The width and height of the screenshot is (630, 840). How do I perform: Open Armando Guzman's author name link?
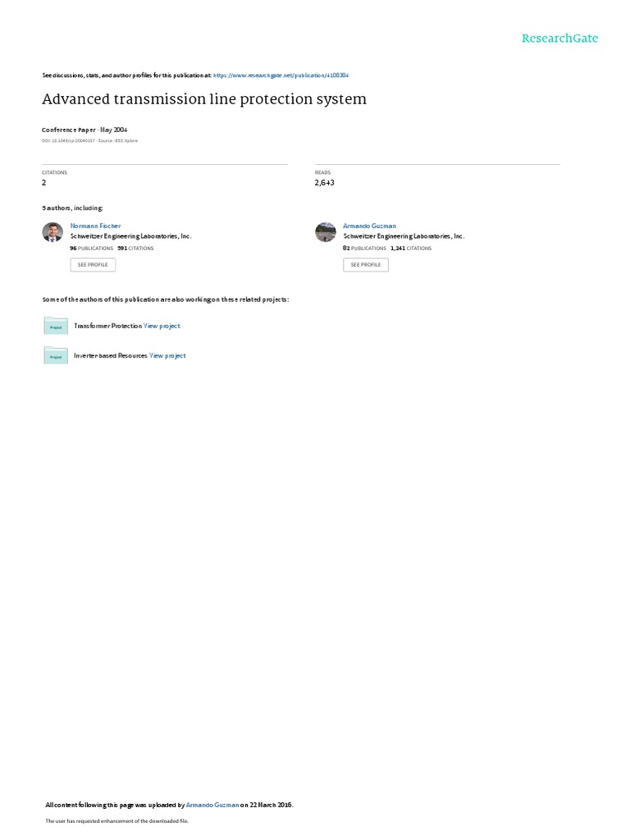(x=369, y=226)
